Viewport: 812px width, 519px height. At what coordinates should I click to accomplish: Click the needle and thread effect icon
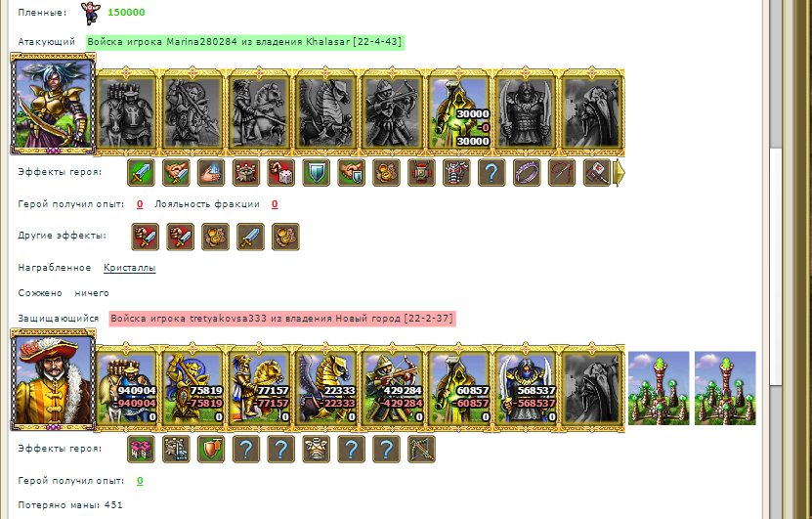coord(562,172)
